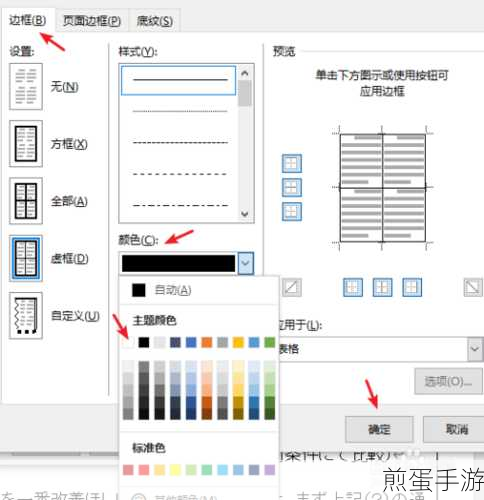Toggle the left border button below preview
The width and height of the screenshot is (484, 500).
(353, 287)
